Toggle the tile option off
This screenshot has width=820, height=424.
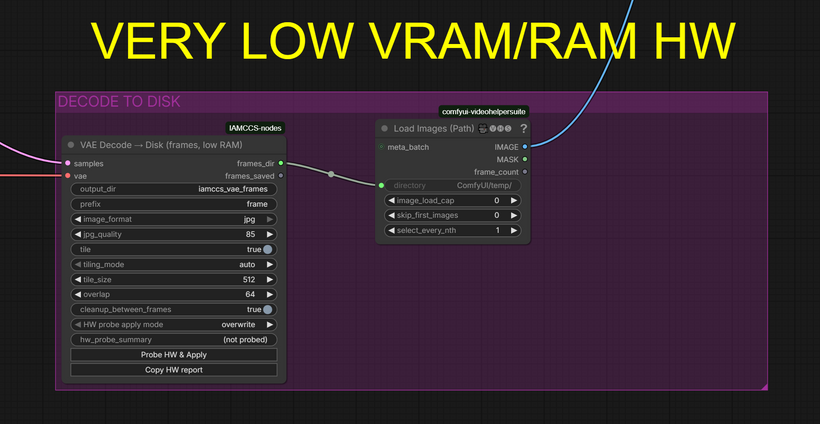[x=268, y=249]
